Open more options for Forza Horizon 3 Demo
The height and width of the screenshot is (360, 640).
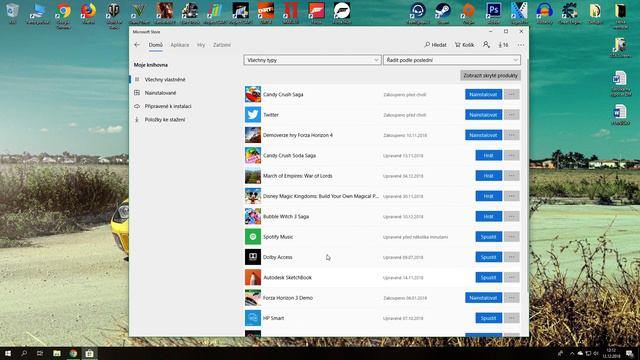click(x=511, y=298)
